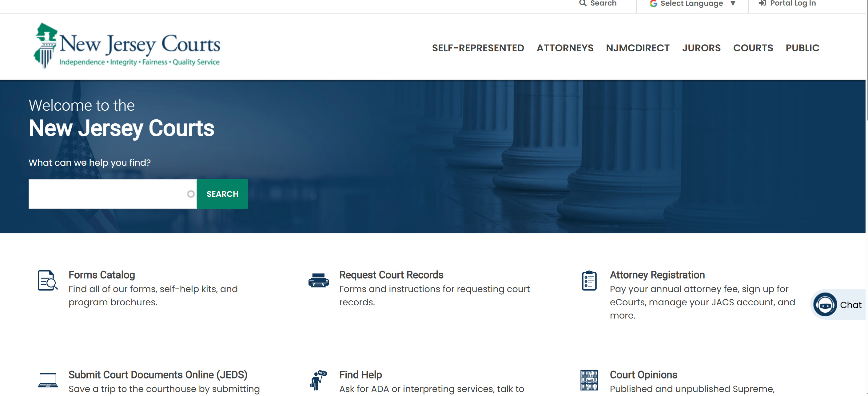Click 'What can we help you find?' text
The width and height of the screenshot is (868, 396).
[90, 163]
